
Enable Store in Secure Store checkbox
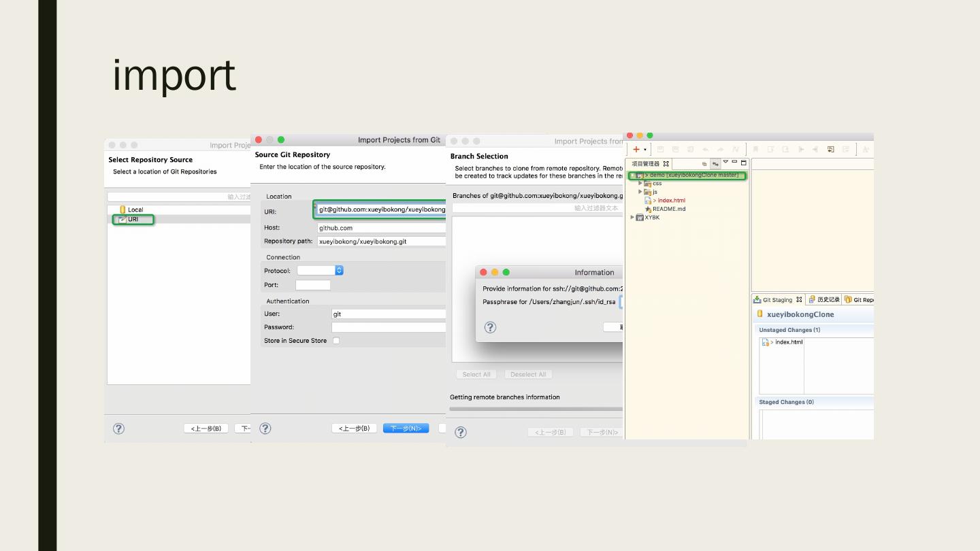coord(336,341)
